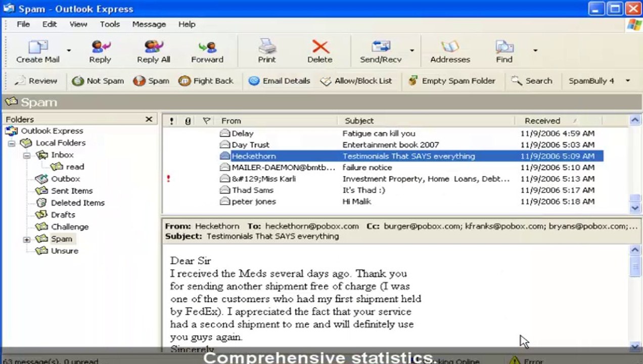Open the View menu
Screen dimensions: 643x364
[x=78, y=24]
